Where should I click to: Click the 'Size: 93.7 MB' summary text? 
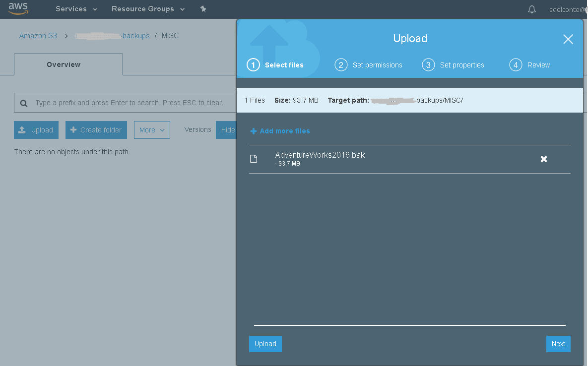pyautogui.click(x=296, y=100)
